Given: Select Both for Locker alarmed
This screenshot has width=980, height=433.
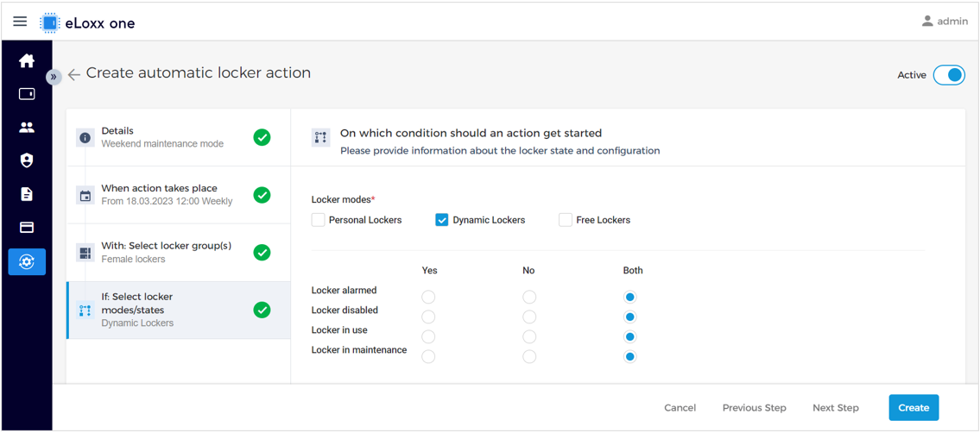Looking at the screenshot, I should (630, 297).
